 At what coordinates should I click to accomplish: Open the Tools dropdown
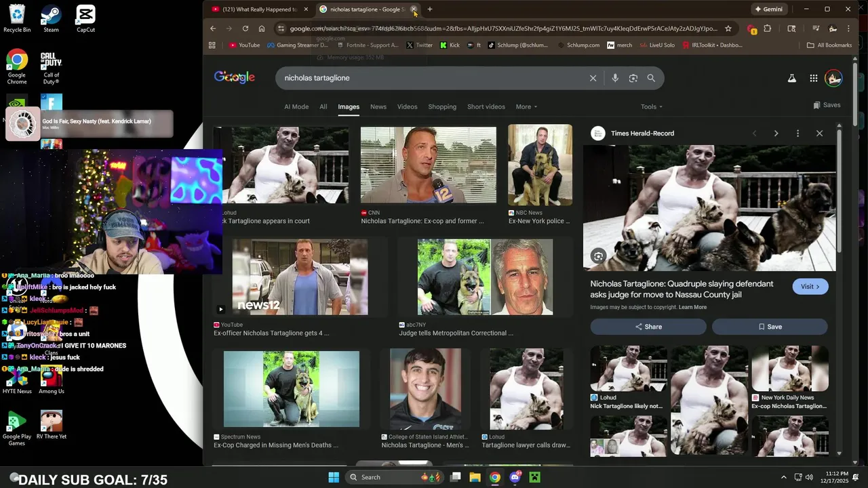click(x=652, y=106)
